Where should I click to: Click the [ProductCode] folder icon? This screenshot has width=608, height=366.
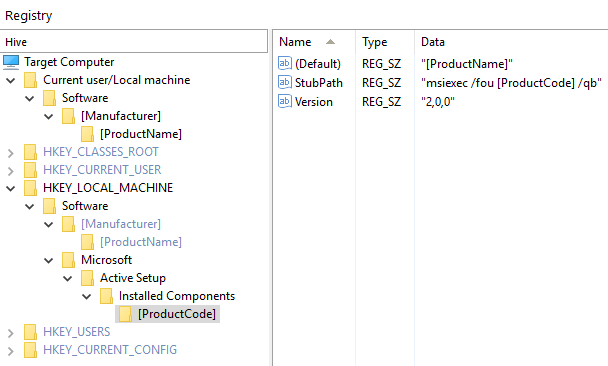coord(125,314)
